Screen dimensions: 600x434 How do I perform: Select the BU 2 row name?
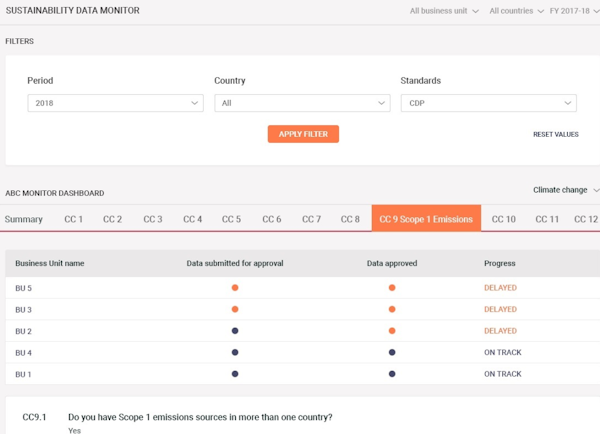pyautogui.click(x=23, y=331)
